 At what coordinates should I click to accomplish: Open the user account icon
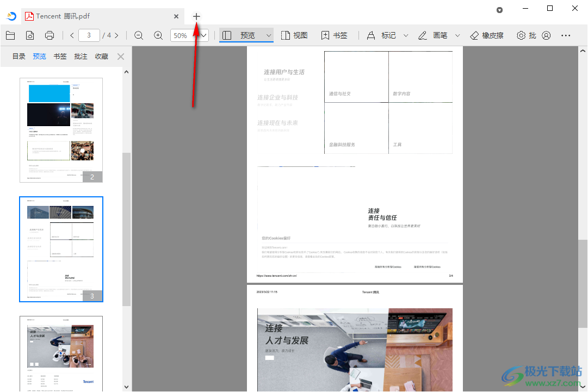click(x=546, y=35)
